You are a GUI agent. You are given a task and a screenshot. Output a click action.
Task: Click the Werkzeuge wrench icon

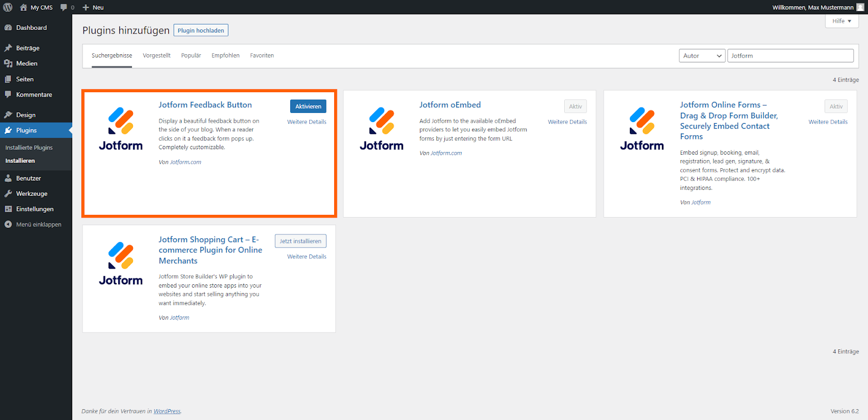8,194
